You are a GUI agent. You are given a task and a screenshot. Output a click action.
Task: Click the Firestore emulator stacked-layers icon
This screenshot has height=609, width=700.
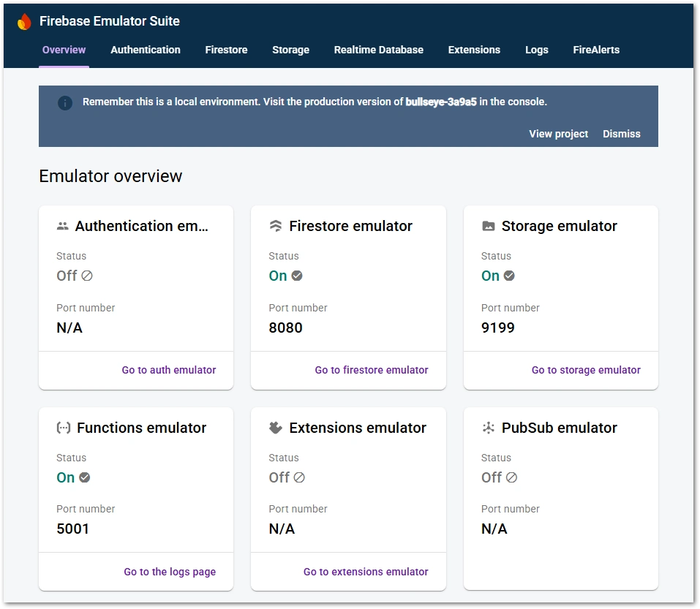tap(276, 226)
